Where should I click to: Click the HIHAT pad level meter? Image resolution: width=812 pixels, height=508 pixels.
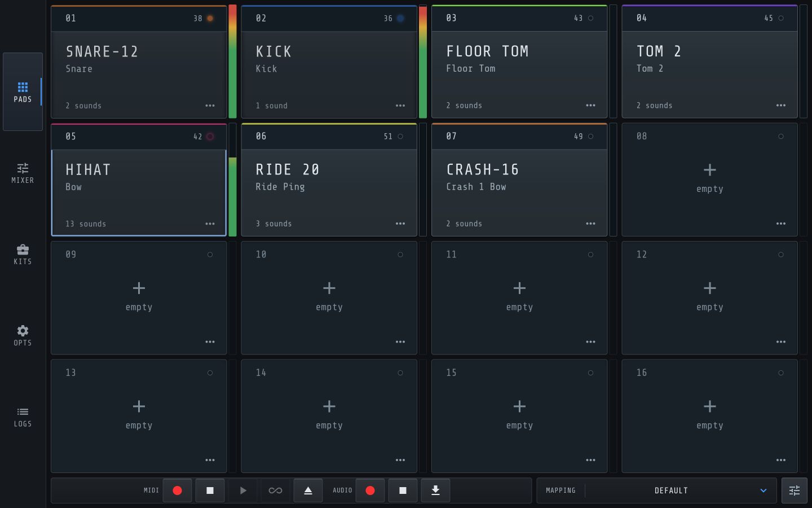[232, 179]
